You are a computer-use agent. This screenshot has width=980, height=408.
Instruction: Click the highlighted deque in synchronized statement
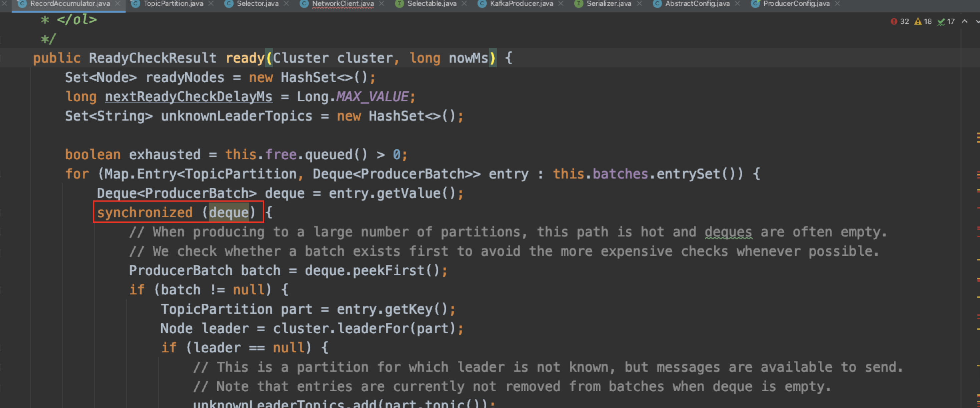(228, 212)
